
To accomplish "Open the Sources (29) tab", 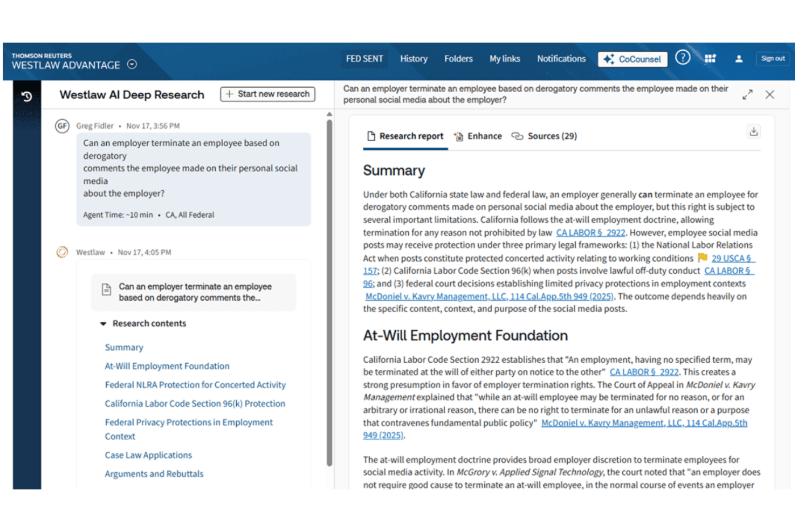I will point(544,136).
